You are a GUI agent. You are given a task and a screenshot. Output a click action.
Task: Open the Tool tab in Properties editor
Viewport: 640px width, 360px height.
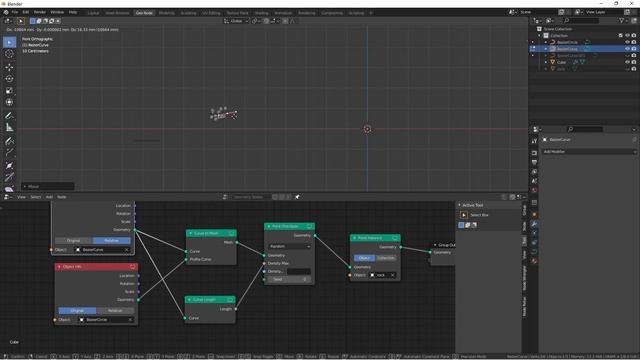pyautogui.click(x=534, y=141)
